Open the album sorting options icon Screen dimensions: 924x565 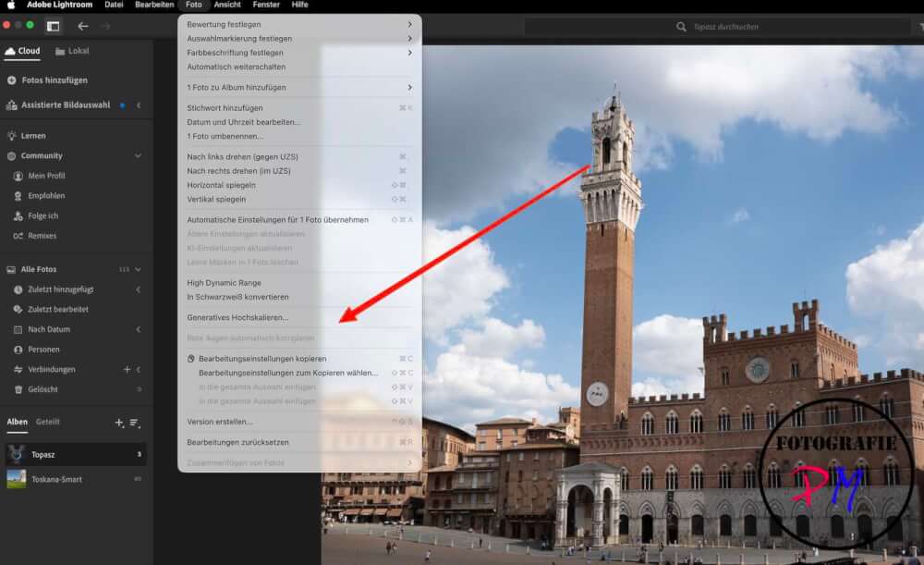[x=137, y=424]
